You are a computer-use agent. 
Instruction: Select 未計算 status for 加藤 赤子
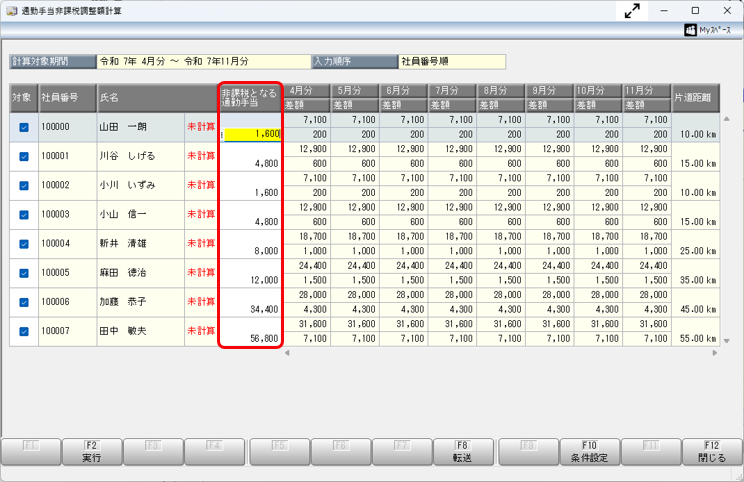click(x=201, y=302)
